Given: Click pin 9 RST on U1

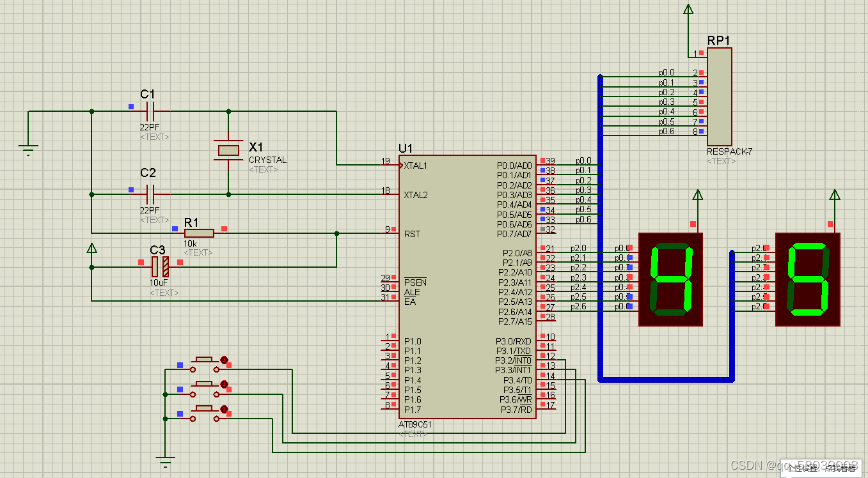Looking at the screenshot, I should (x=390, y=233).
